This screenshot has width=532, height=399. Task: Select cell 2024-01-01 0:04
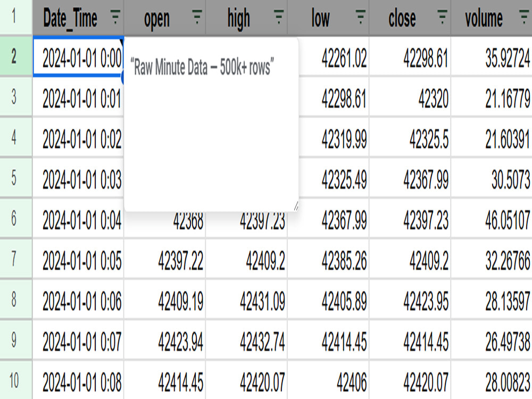point(78,218)
